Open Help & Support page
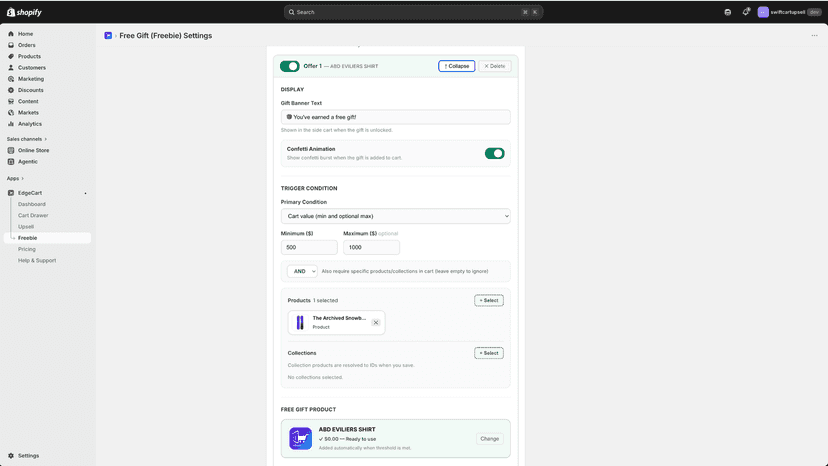 [37, 260]
